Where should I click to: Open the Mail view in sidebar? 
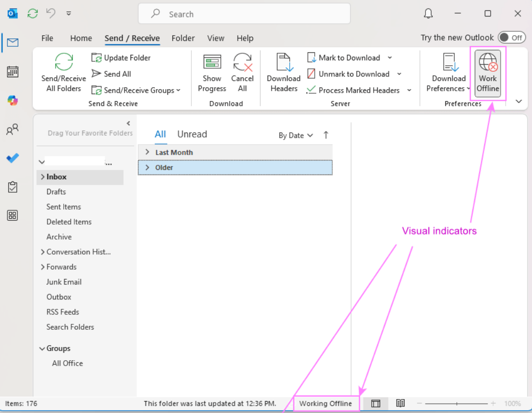click(x=12, y=42)
